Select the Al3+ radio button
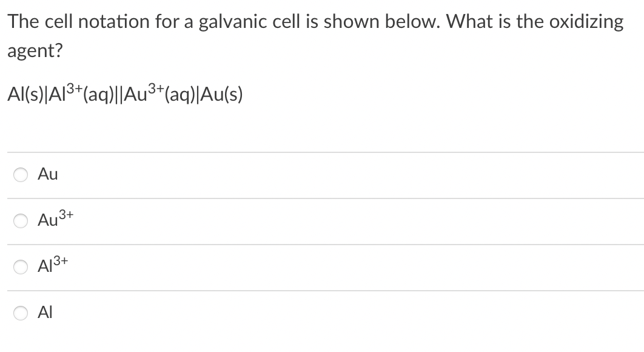The height and width of the screenshot is (352, 644). click(19, 267)
